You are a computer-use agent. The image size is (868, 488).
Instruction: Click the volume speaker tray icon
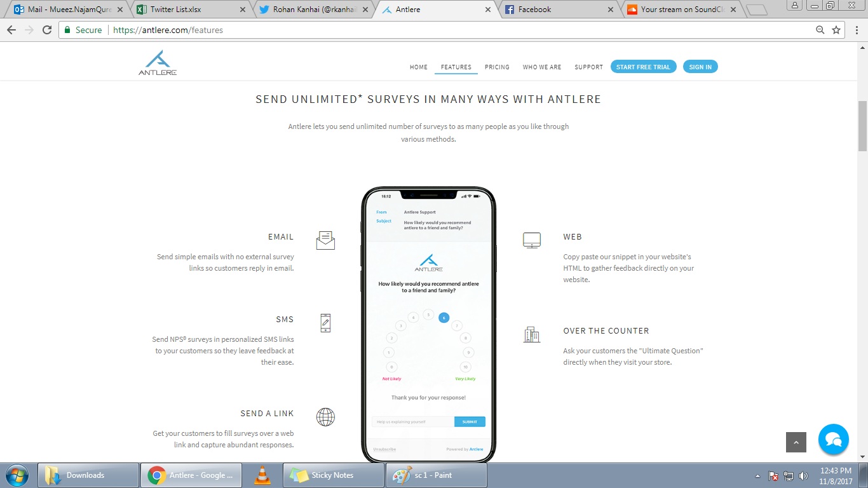point(803,476)
